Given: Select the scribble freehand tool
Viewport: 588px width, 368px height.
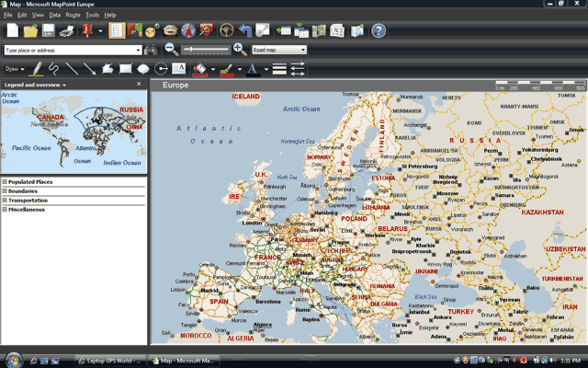Looking at the screenshot, I should (53, 69).
